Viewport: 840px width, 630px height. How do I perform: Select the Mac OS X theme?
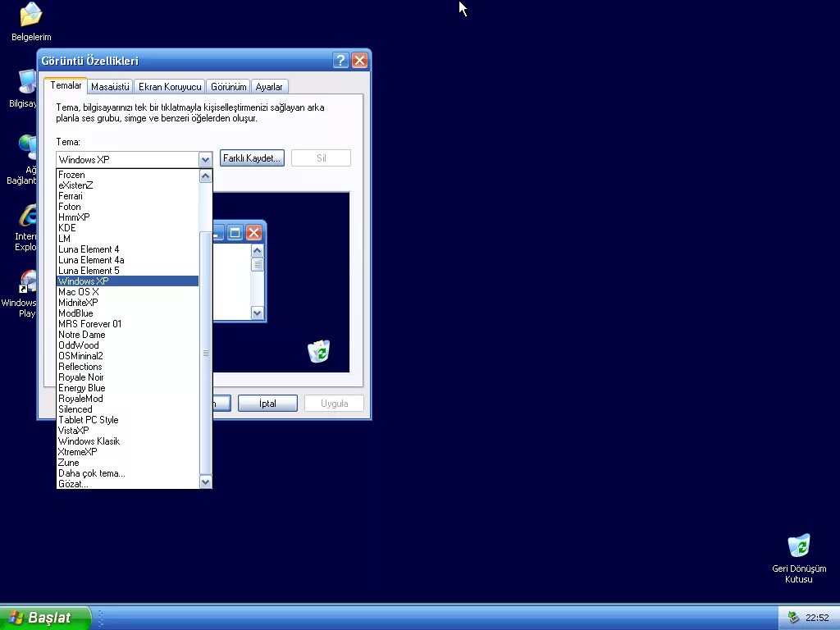[x=127, y=292]
